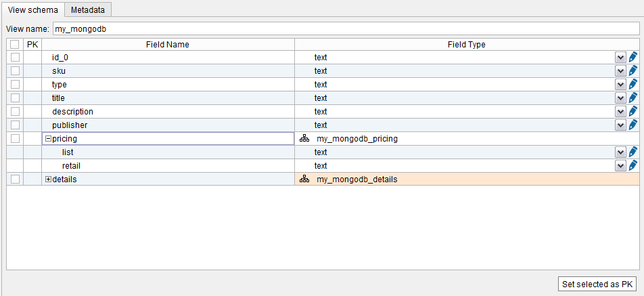Select the description field name cell
Image resolution: width=644 pixels, height=296 pixels.
[x=168, y=111]
